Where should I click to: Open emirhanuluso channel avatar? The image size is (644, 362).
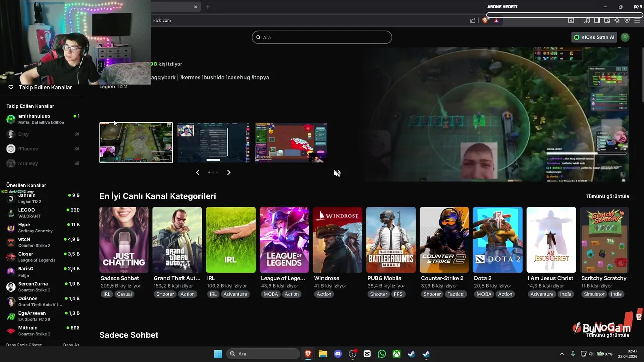coord(11,119)
